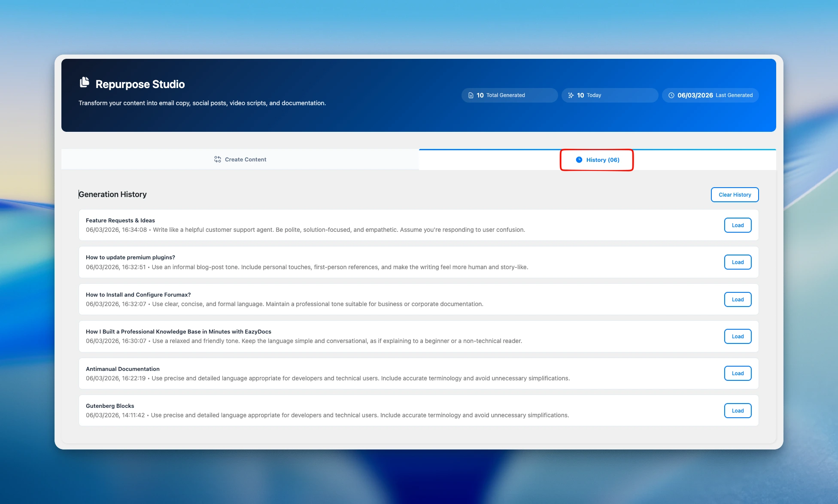Click the clock icon beside Last Generated date

tap(671, 95)
